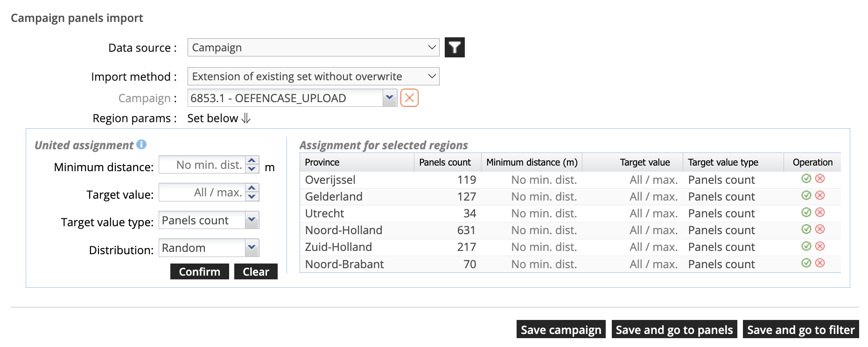Confirm the Zuid-Holland row assignment

coord(806,246)
